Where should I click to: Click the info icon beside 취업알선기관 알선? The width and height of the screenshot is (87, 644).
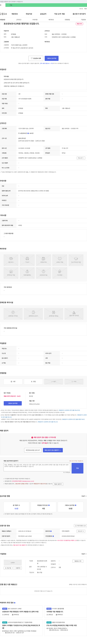49,505
